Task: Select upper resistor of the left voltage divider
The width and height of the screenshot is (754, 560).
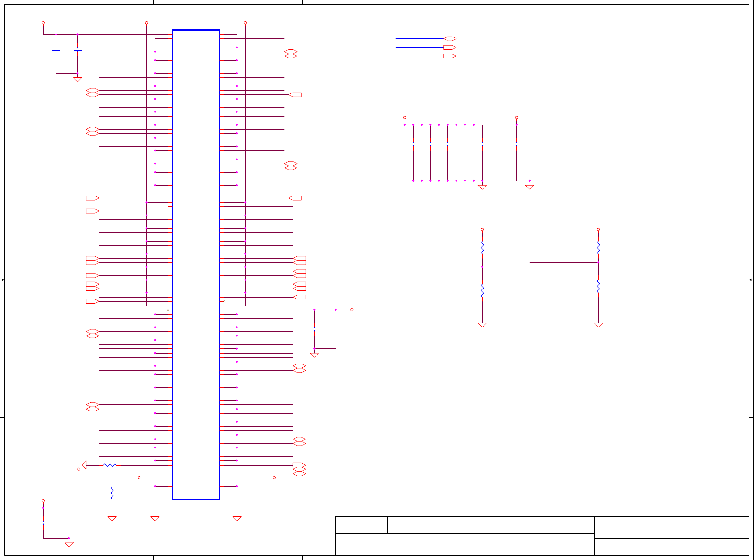Action: [482, 248]
